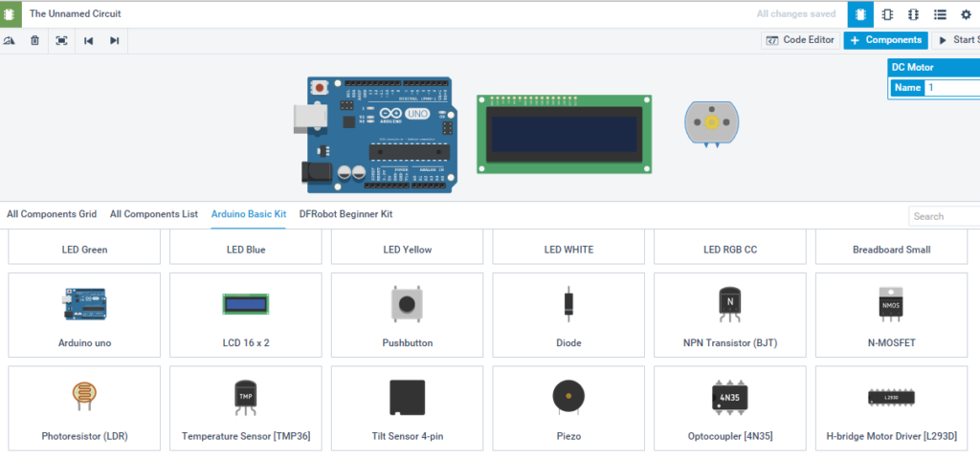Viewport: 980px width, 459px height.
Task: Click the redo step-forward icon
Action: click(115, 40)
